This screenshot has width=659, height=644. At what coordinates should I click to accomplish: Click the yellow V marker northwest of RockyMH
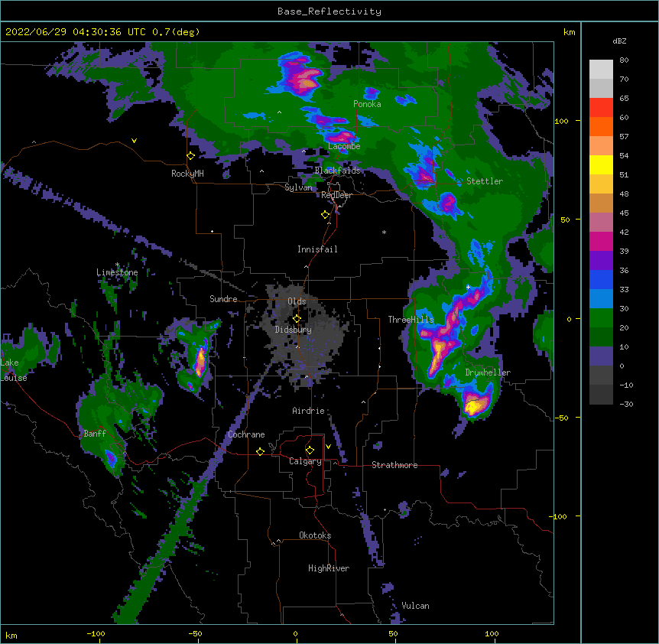(x=134, y=141)
